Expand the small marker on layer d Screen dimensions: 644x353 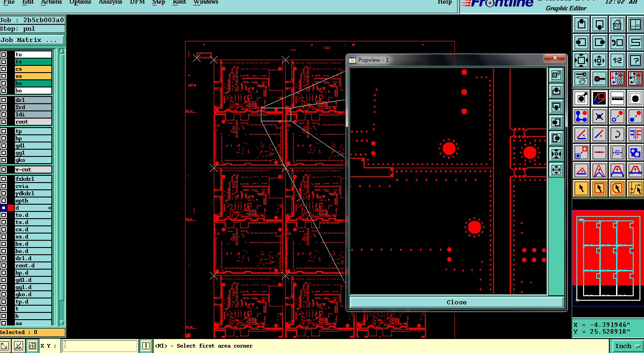[x=50, y=208]
